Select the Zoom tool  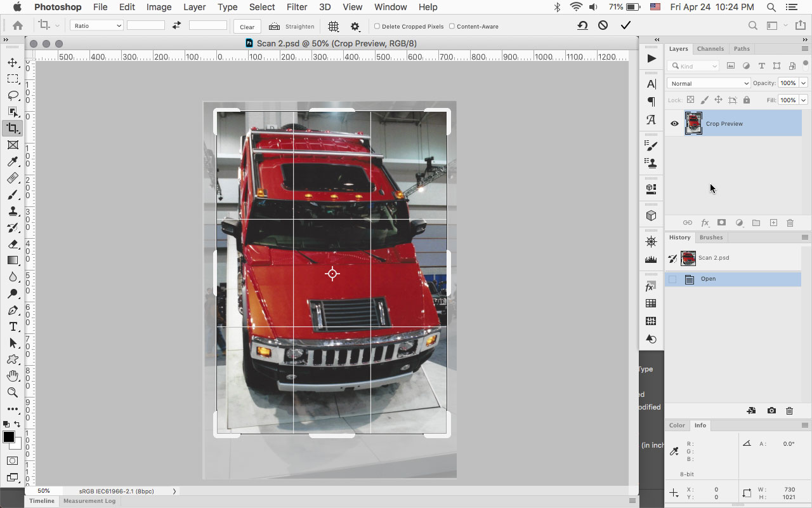click(13, 392)
